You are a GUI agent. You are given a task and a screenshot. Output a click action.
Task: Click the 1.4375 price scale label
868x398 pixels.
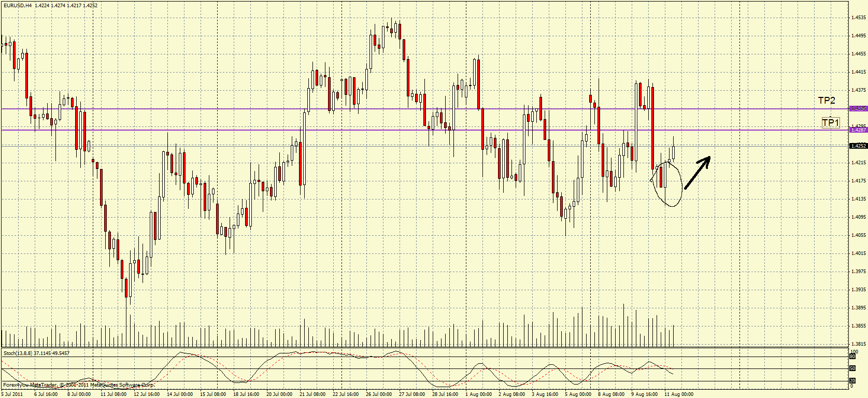[859, 90]
